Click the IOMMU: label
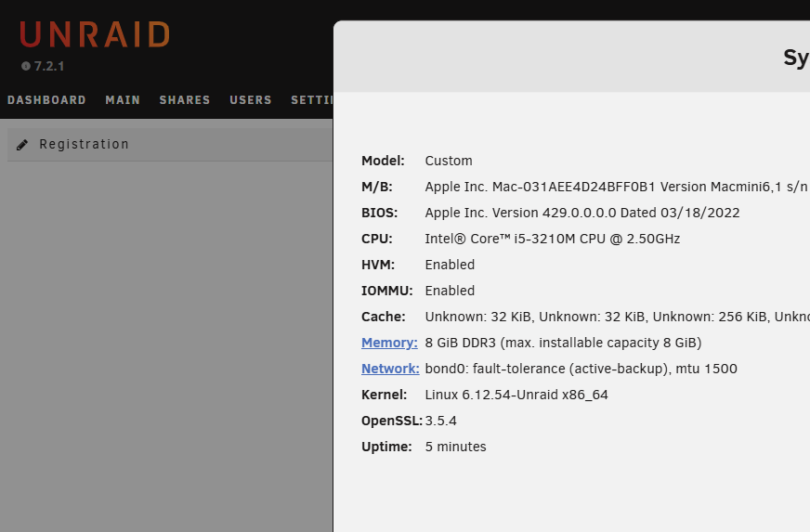 pyautogui.click(x=387, y=291)
